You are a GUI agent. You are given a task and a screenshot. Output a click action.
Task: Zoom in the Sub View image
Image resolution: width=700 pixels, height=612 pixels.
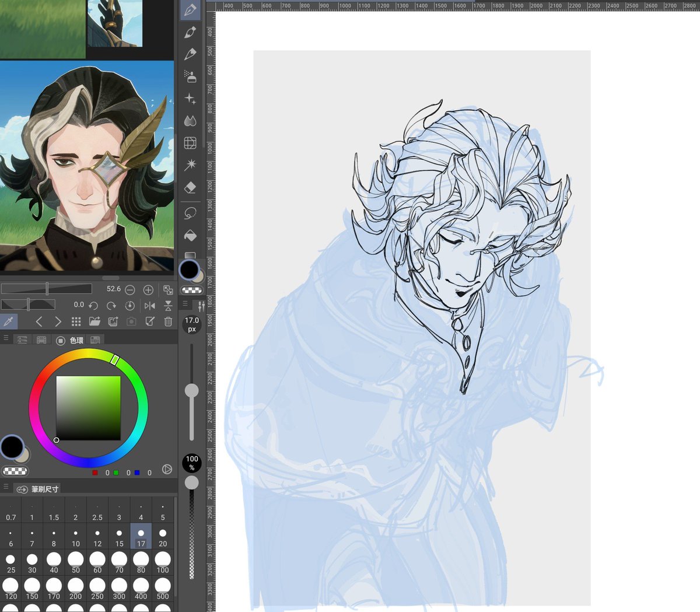pyautogui.click(x=148, y=290)
